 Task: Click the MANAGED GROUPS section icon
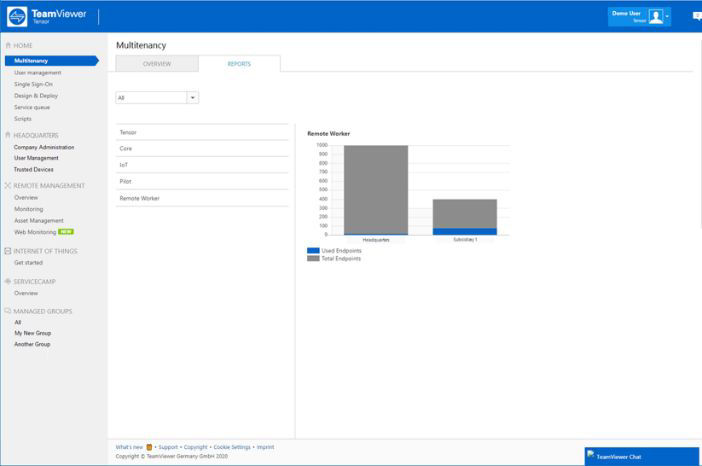coord(8,311)
